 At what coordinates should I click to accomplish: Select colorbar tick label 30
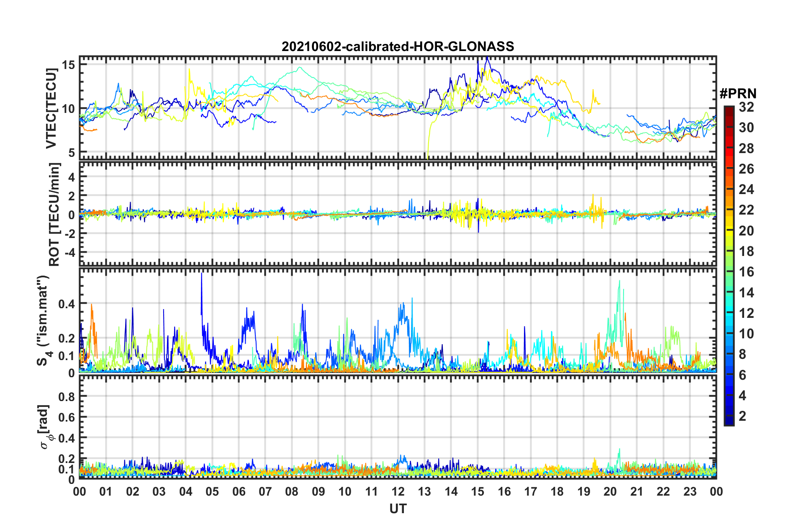pyautogui.click(x=747, y=128)
